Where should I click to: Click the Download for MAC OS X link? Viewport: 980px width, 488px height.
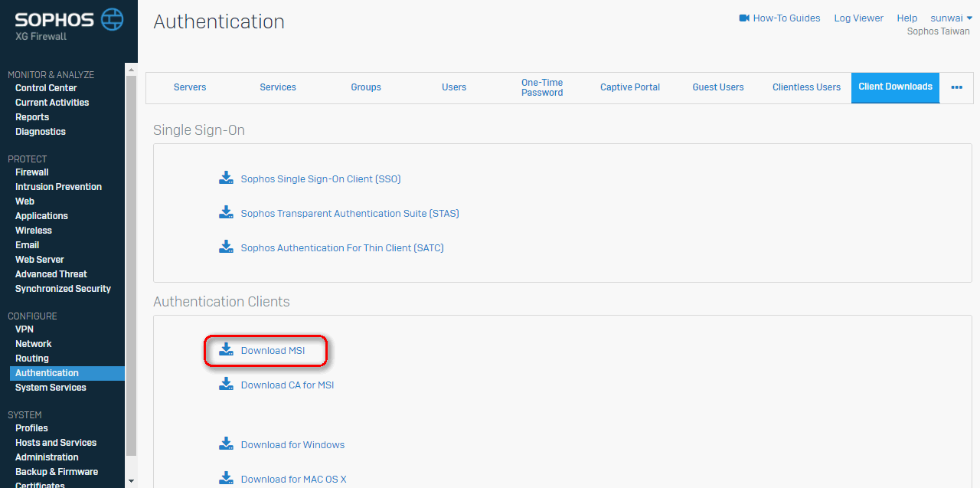(x=294, y=480)
